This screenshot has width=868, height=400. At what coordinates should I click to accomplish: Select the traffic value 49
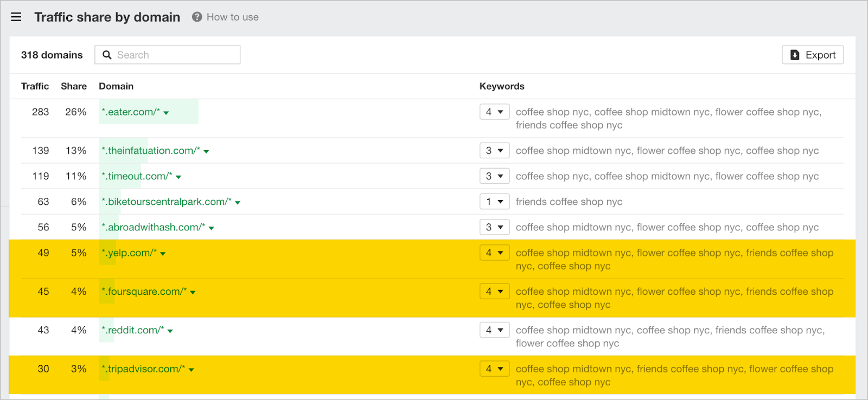coord(43,253)
